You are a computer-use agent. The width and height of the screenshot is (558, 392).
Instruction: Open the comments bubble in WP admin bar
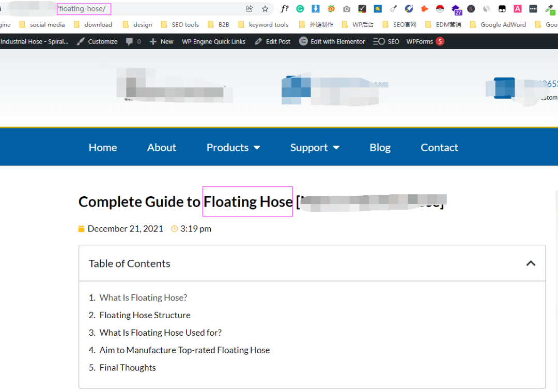[x=133, y=41]
